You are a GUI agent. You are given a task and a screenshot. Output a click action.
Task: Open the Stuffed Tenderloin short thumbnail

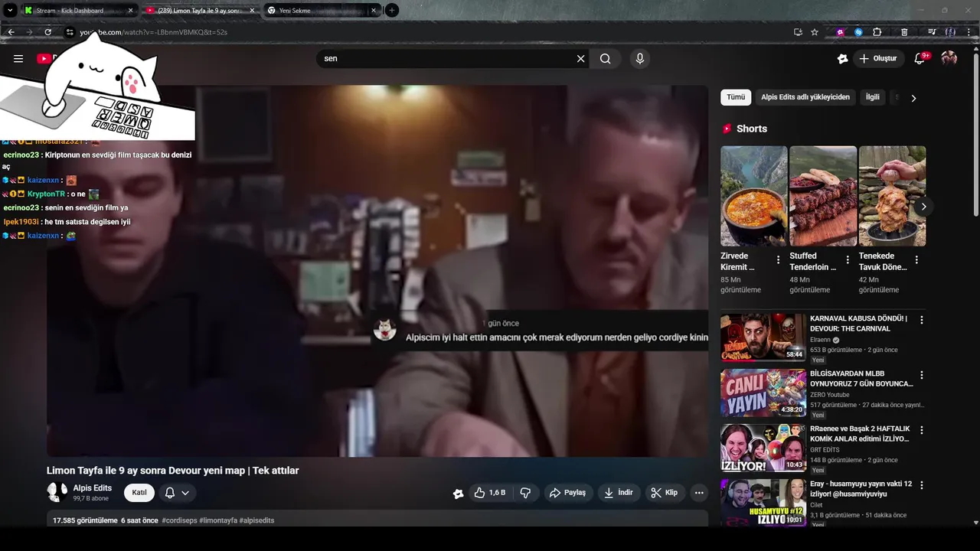pos(823,196)
